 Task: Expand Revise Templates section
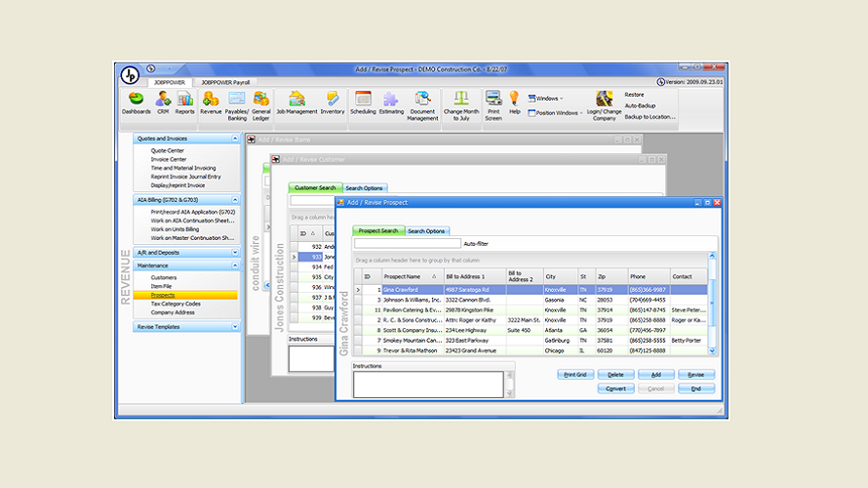coord(235,327)
